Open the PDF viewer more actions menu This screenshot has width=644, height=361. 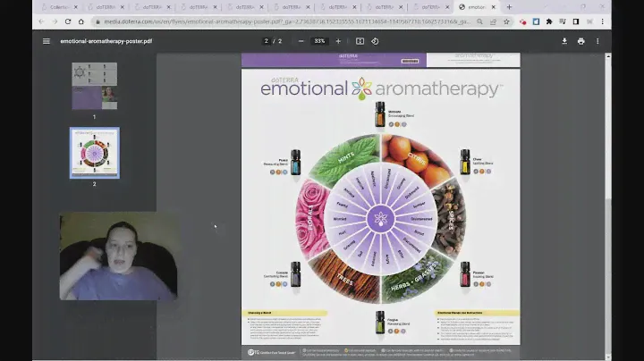(x=597, y=41)
